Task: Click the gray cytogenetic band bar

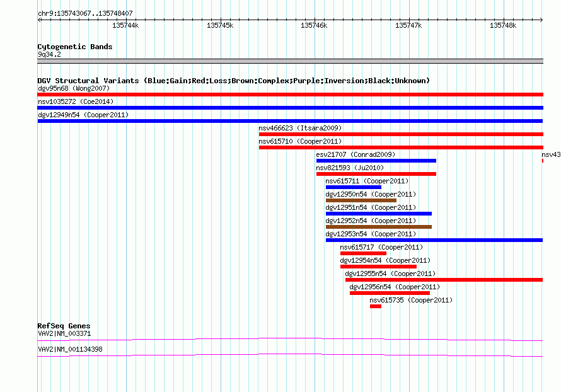Action: coord(290,61)
